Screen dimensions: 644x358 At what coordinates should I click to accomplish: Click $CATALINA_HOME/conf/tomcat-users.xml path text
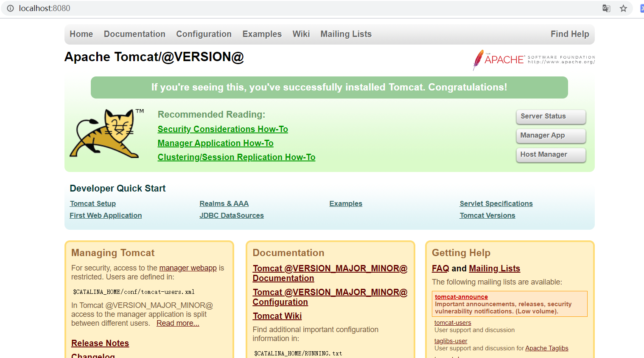click(134, 292)
